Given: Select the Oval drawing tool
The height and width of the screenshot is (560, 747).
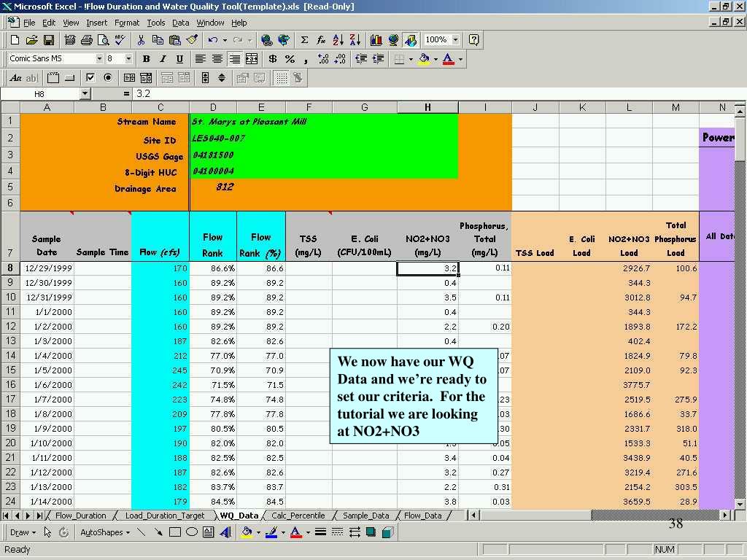Looking at the screenshot, I should [192, 532].
